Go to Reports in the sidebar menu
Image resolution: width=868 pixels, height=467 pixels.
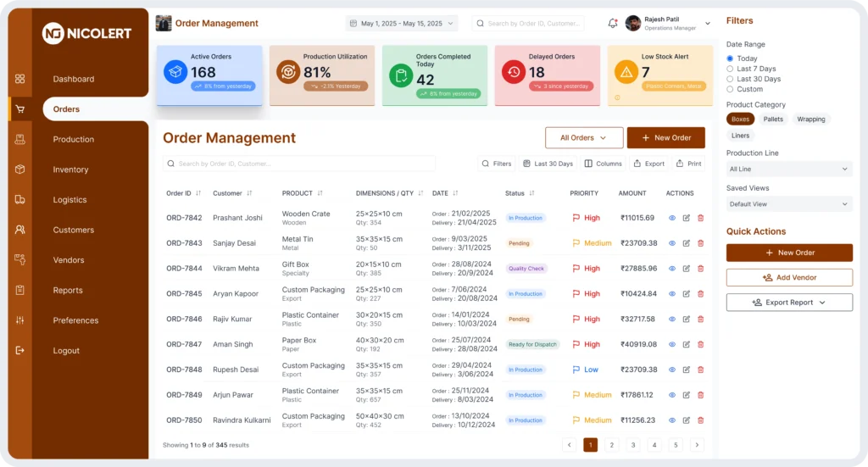click(68, 291)
